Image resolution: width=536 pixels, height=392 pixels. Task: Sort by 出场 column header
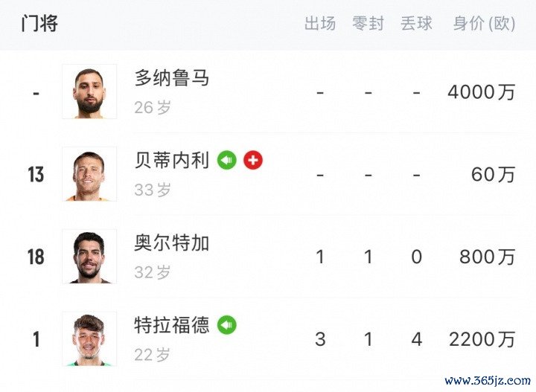(x=320, y=24)
